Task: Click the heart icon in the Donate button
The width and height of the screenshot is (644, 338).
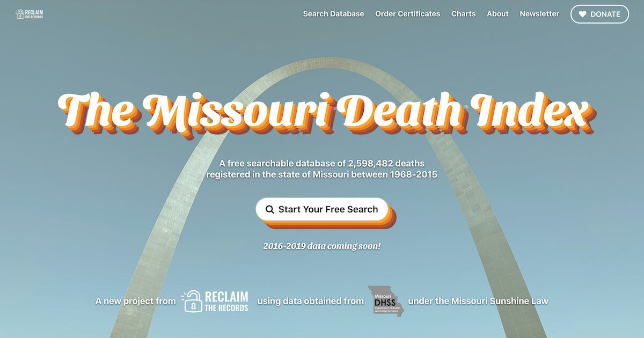Action: tap(582, 14)
